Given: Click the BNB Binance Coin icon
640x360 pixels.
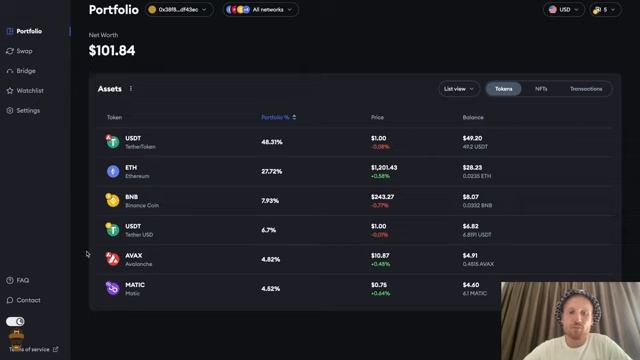Looking at the screenshot, I should click(112, 200).
